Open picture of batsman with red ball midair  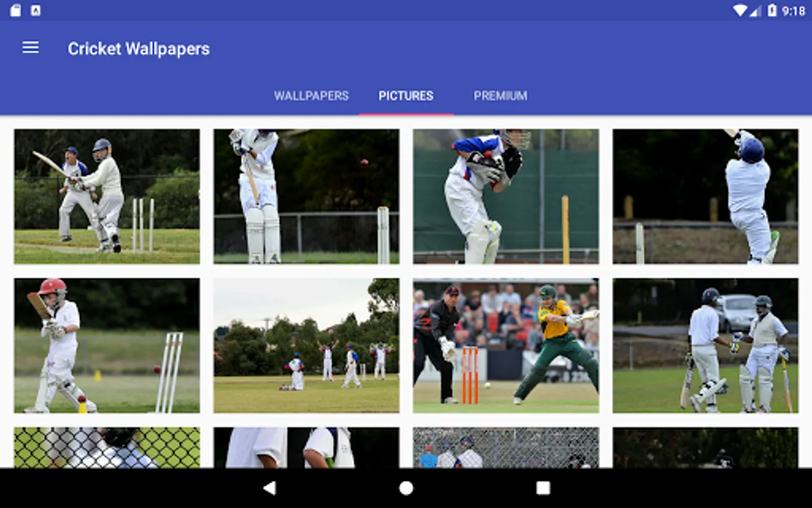[306, 196]
